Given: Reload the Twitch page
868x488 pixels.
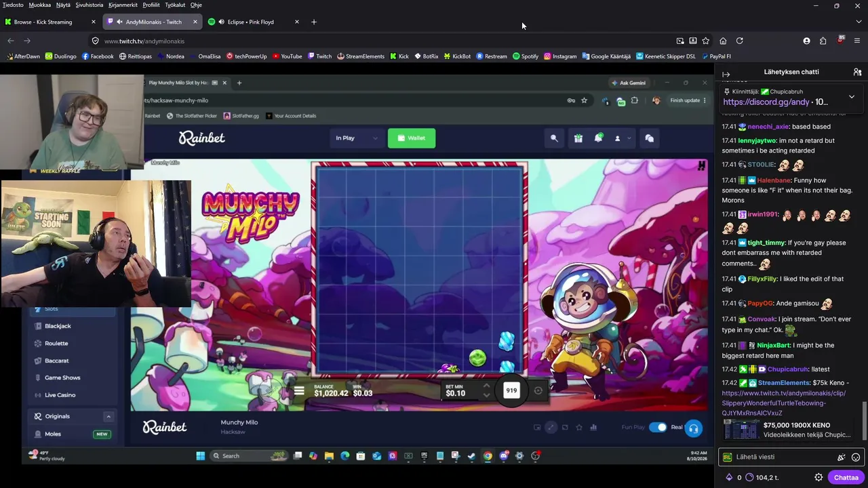Looking at the screenshot, I should coord(739,41).
